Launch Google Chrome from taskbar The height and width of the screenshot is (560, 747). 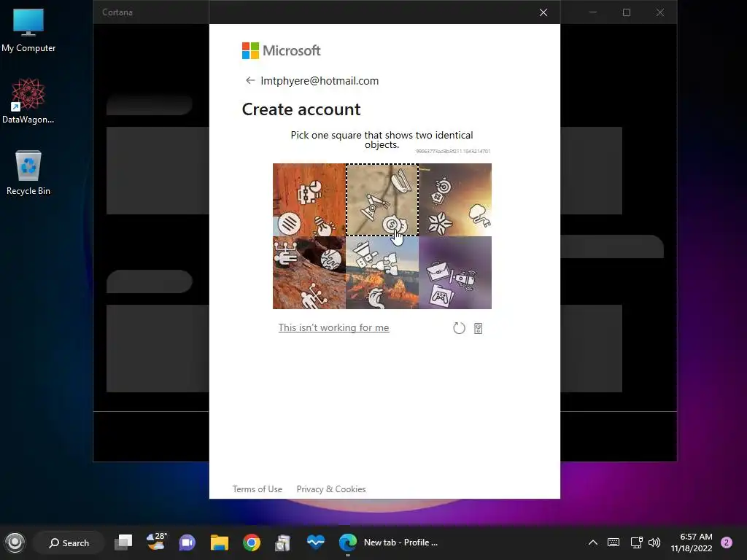(252, 542)
